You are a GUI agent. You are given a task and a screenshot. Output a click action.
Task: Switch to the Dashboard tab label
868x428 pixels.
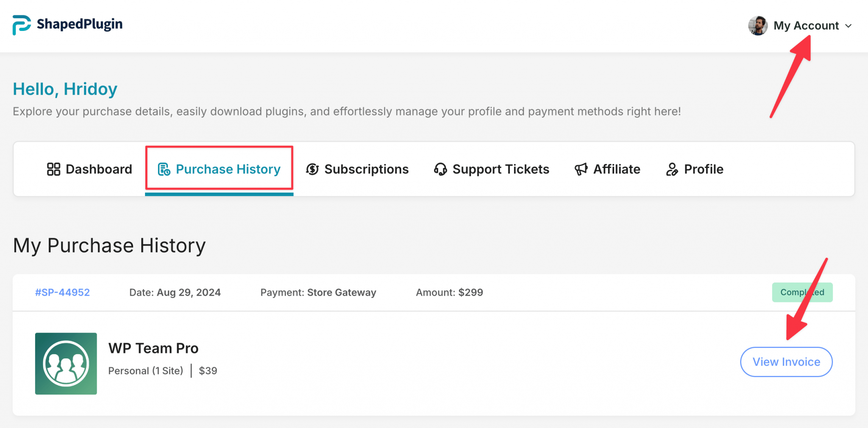(x=99, y=169)
